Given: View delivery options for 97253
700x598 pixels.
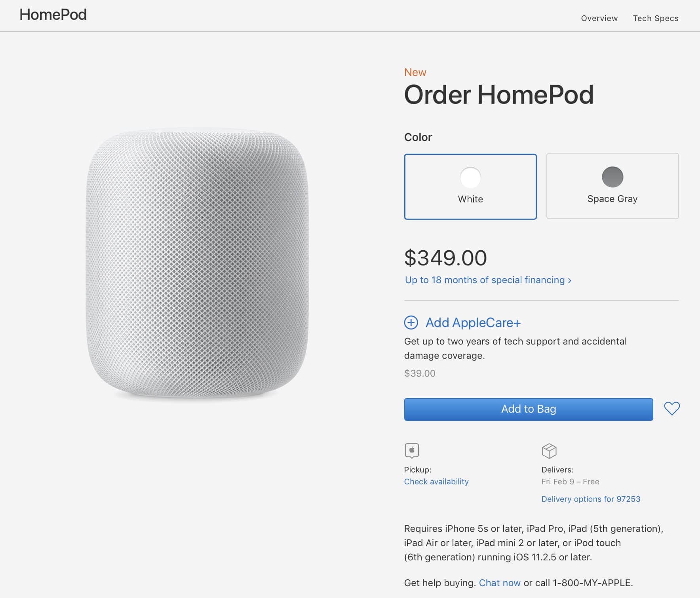Looking at the screenshot, I should pos(591,499).
